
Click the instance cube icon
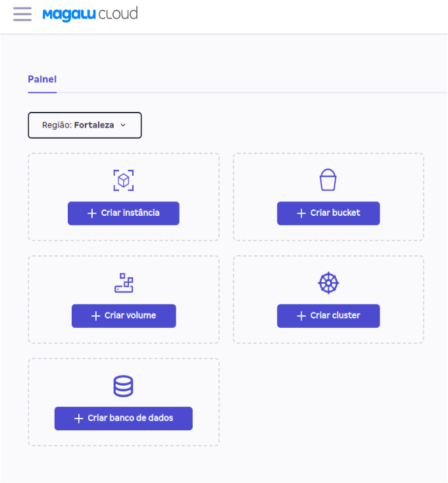click(124, 180)
